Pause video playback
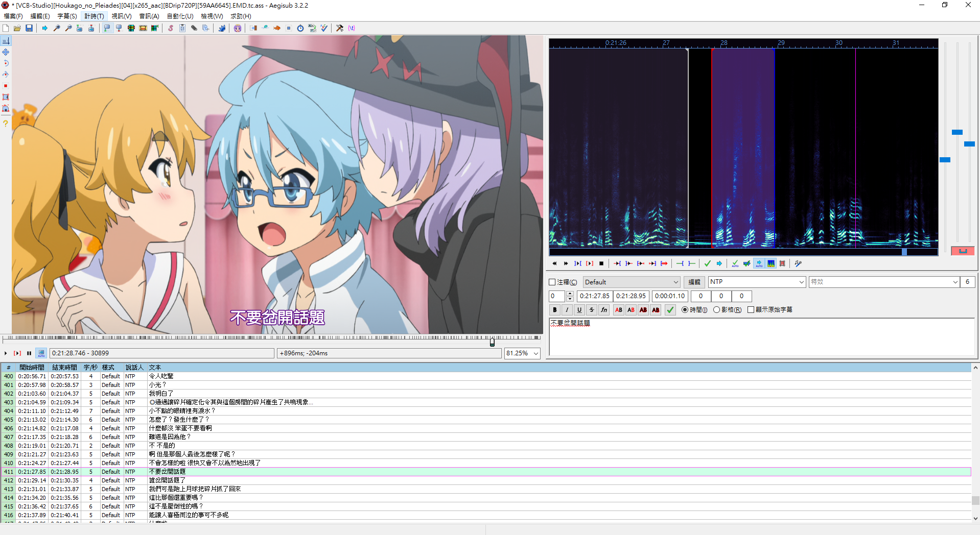The width and height of the screenshot is (980, 535). [x=29, y=353]
